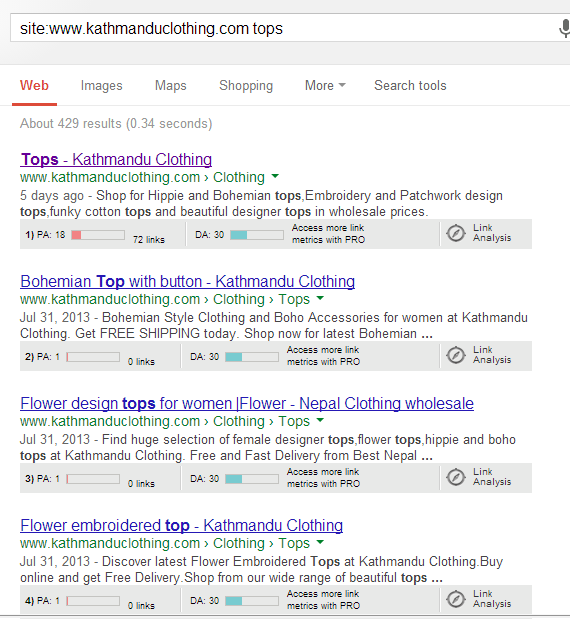The width and height of the screenshot is (570, 630).
Task: Click the '1) PA: 18' label
Action: 45,235
